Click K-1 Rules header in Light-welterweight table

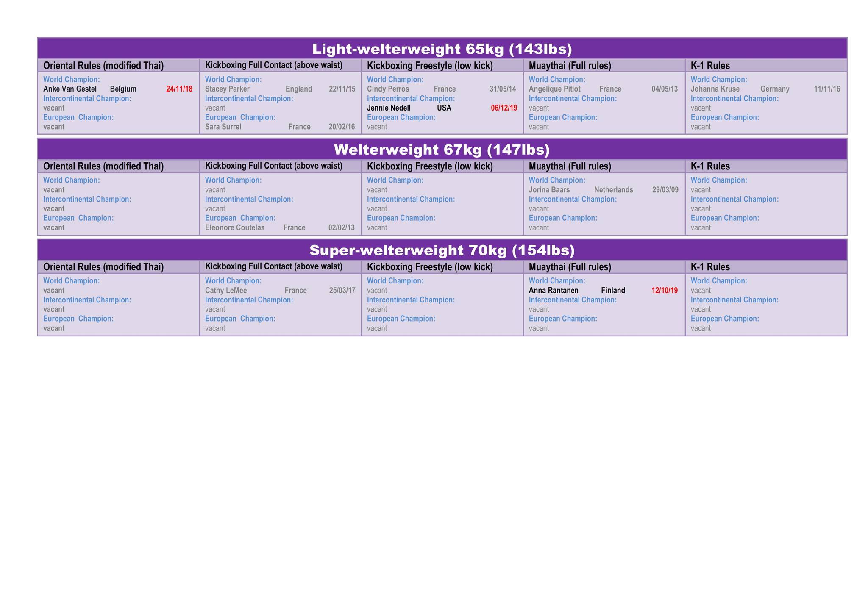(x=710, y=66)
